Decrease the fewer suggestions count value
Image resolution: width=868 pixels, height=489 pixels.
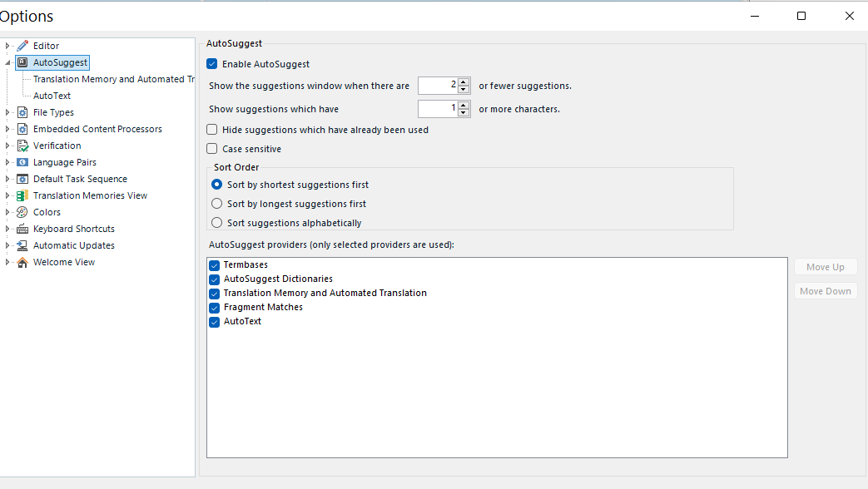[x=464, y=90]
